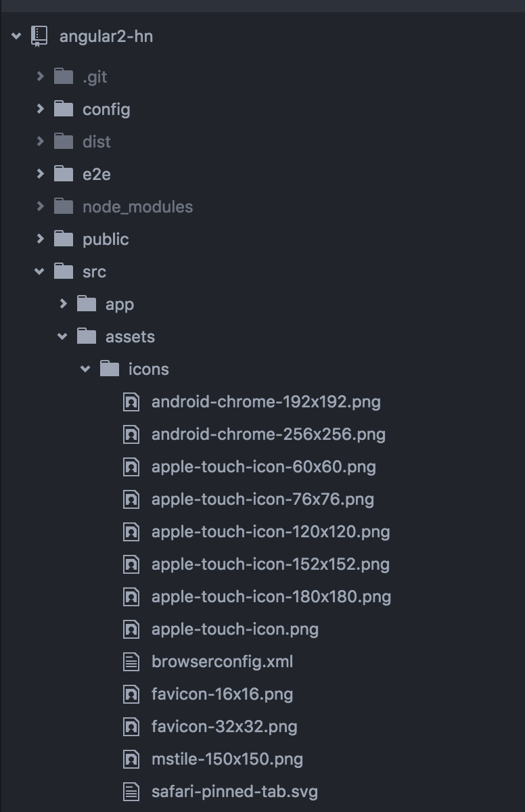Collapse the angular2-hn project root chevron
This screenshot has width=525, height=812.
pyautogui.click(x=16, y=36)
